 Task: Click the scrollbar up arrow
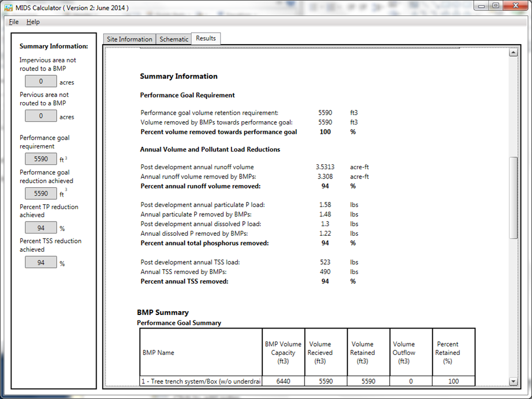513,52
